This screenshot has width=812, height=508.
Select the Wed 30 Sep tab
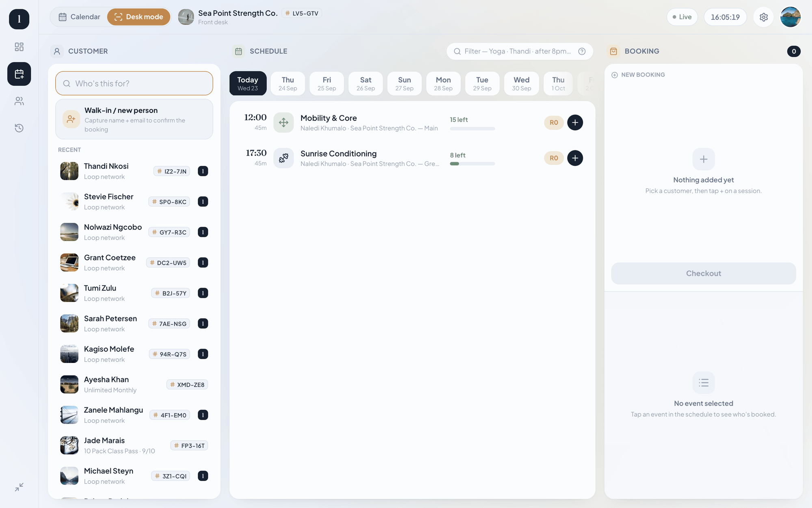pyautogui.click(x=522, y=83)
